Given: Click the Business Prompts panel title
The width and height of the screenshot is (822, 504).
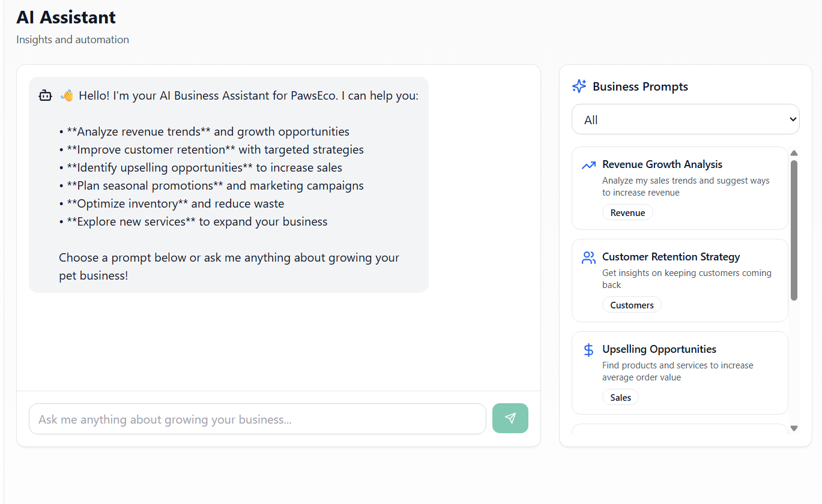Looking at the screenshot, I should click(640, 86).
